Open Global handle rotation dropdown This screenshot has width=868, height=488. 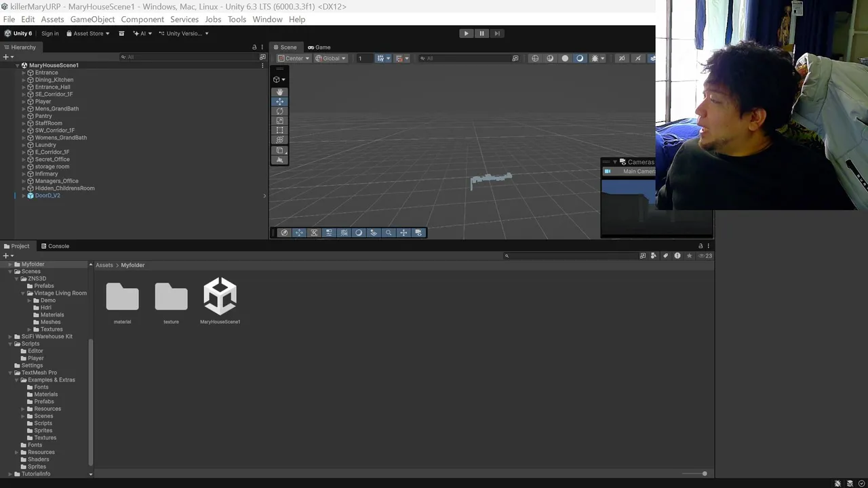pyautogui.click(x=330, y=58)
